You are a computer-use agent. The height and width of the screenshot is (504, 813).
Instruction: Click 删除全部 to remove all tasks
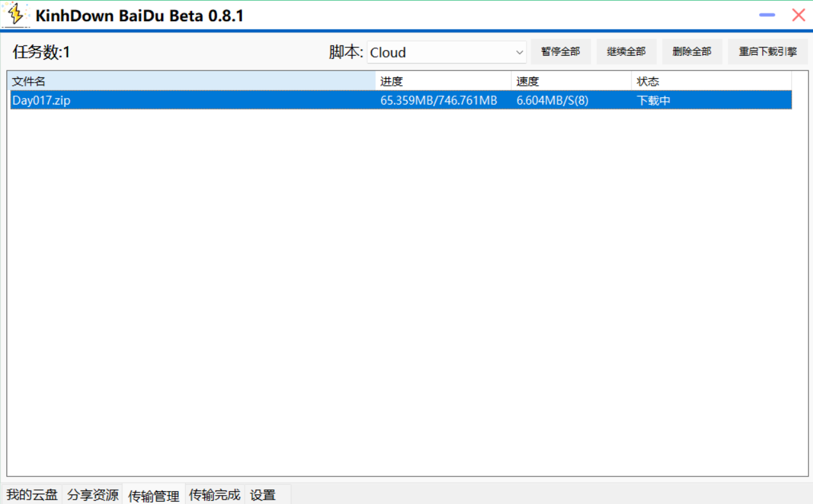coord(692,52)
